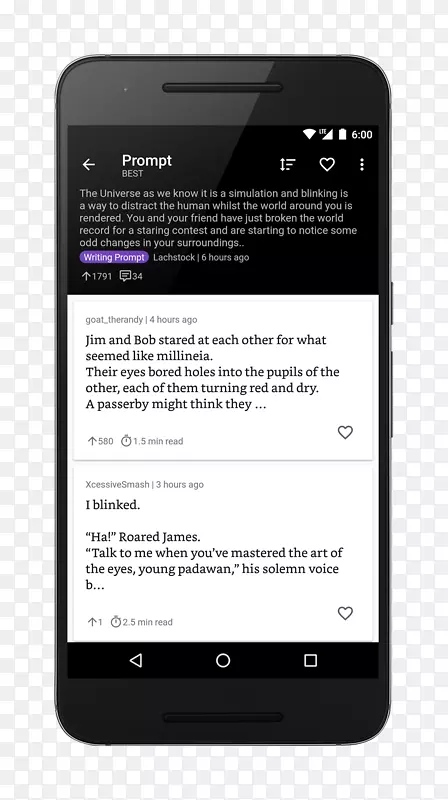Upvote XcessiveSmash's story arrow
The height and width of the screenshot is (800, 448).
pyautogui.click(x=92, y=622)
